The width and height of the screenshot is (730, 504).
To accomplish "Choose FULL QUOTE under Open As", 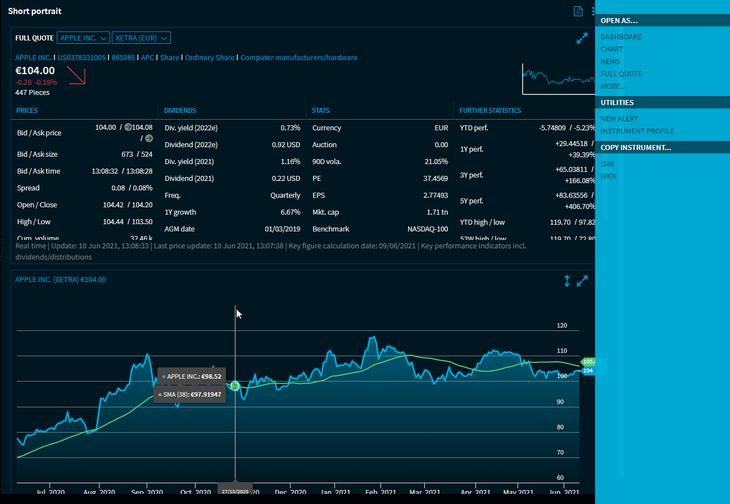I will tap(621, 74).
